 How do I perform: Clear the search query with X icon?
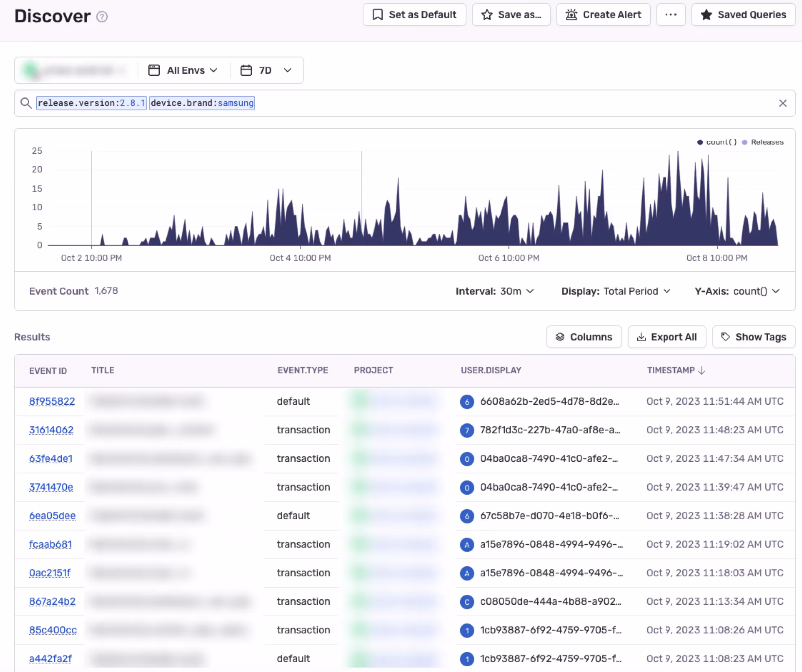782,103
